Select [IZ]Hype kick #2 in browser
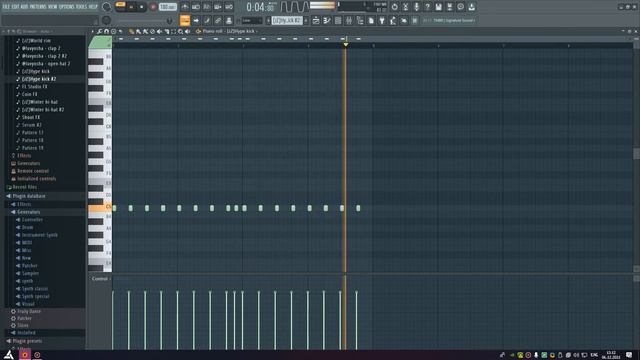This screenshot has height=360, width=640. [39, 79]
